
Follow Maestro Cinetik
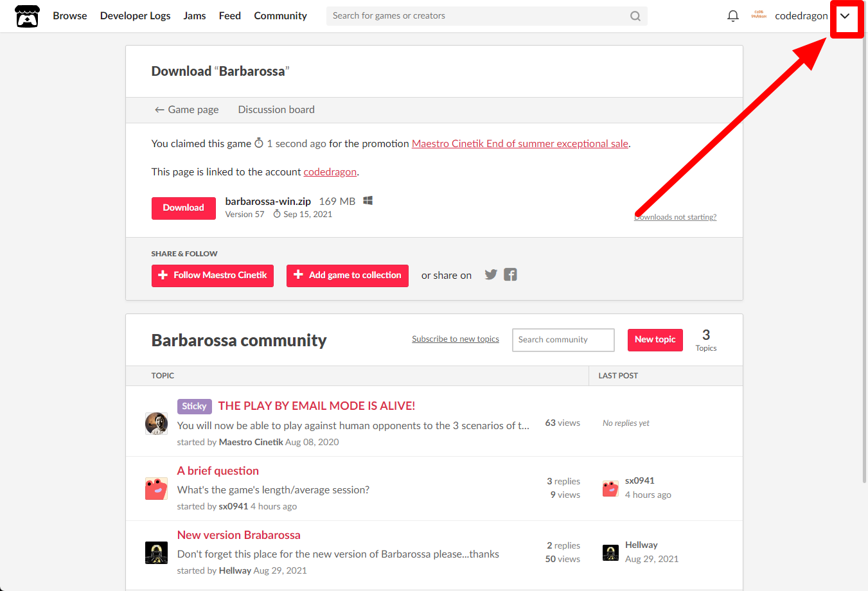point(213,276)
